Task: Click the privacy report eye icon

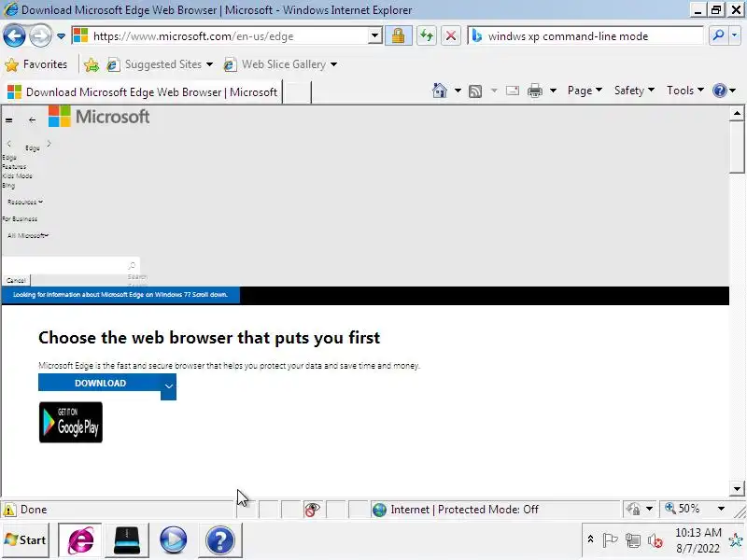Action: (312, 510)
